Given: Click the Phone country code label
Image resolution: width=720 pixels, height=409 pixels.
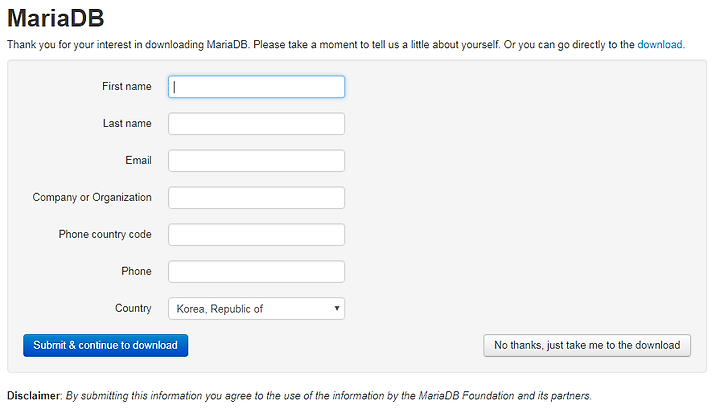Looking at the screenshot, I should [105, 234].
